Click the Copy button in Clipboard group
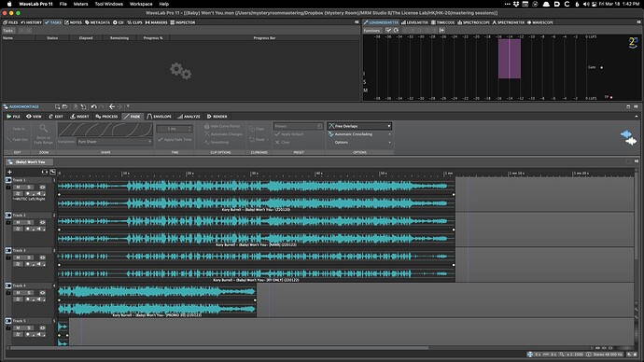644x362 pixels. pos(257,129)
